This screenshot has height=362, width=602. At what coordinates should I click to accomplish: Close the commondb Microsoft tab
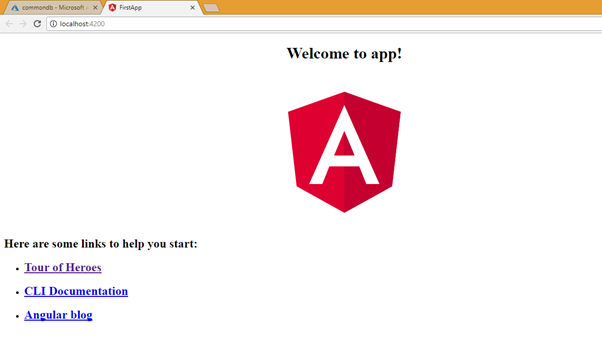pos(95,7)
